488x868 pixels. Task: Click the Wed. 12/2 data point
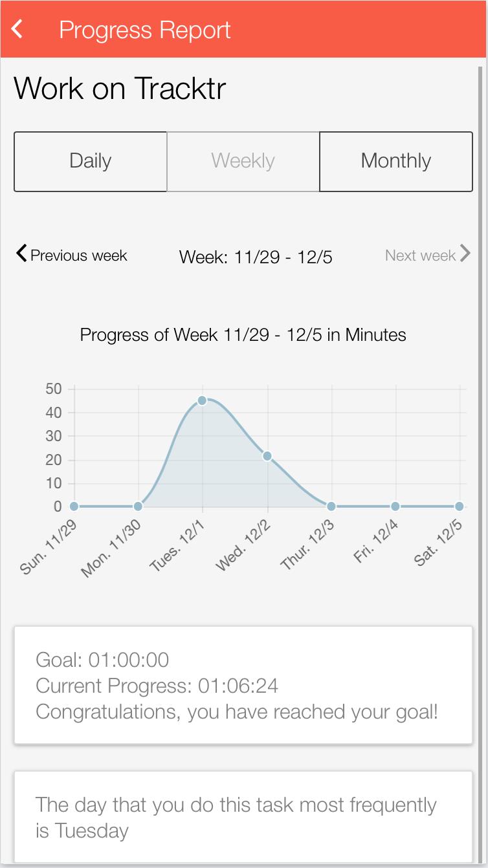point(267,456)
